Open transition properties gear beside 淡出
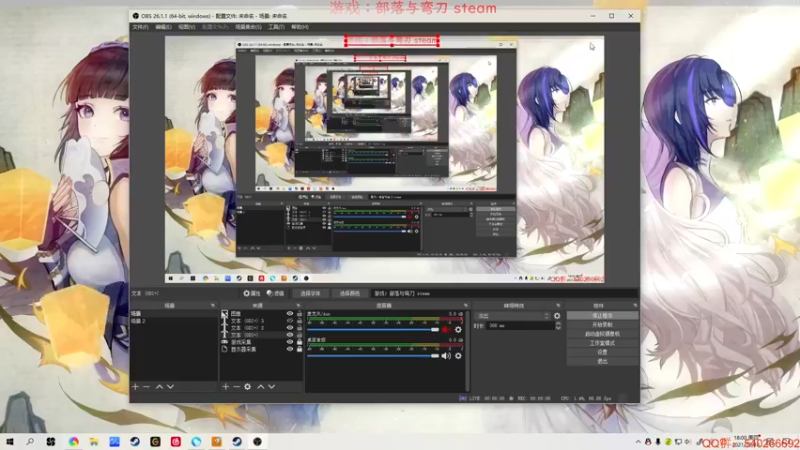 [557, 316]
